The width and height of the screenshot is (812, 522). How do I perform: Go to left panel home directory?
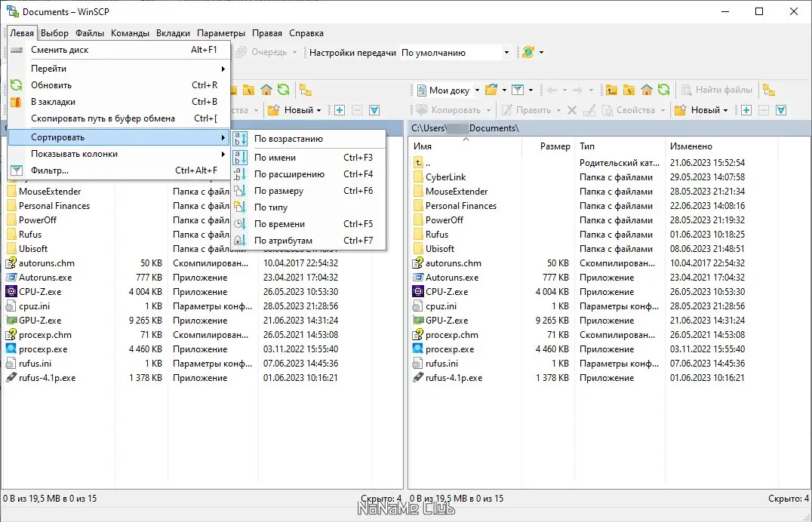266,90
